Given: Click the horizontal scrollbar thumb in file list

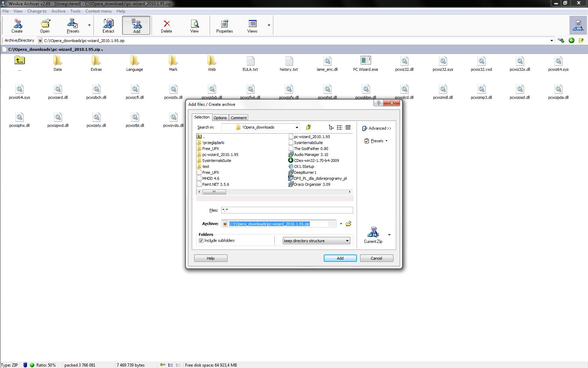Looking at the screenshot, I should pyautogui.click(x=214, y=192).
